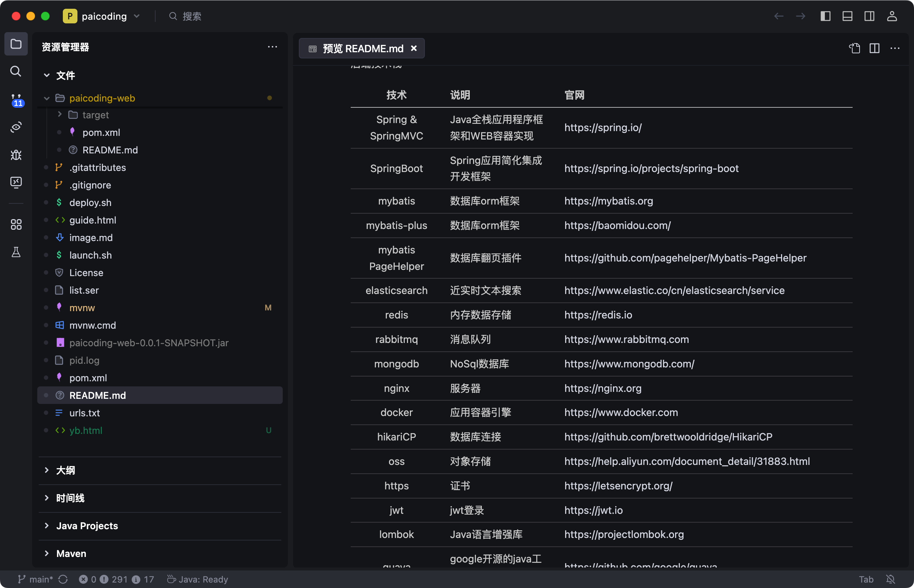914x588 pixels.
Task: Open the Accounts icon in the title bar
Action: coord(892,16)
